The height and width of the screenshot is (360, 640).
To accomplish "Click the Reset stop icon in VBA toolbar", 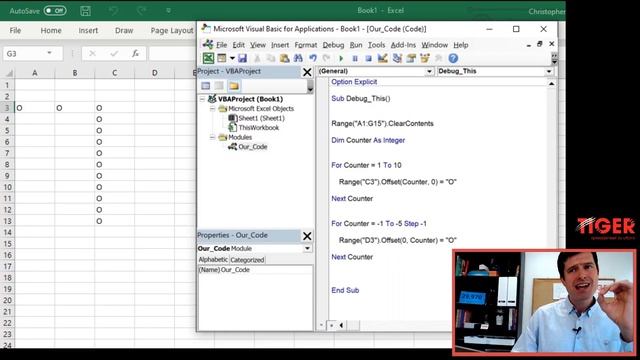I will pyautogui.click(x=368, y=58).
